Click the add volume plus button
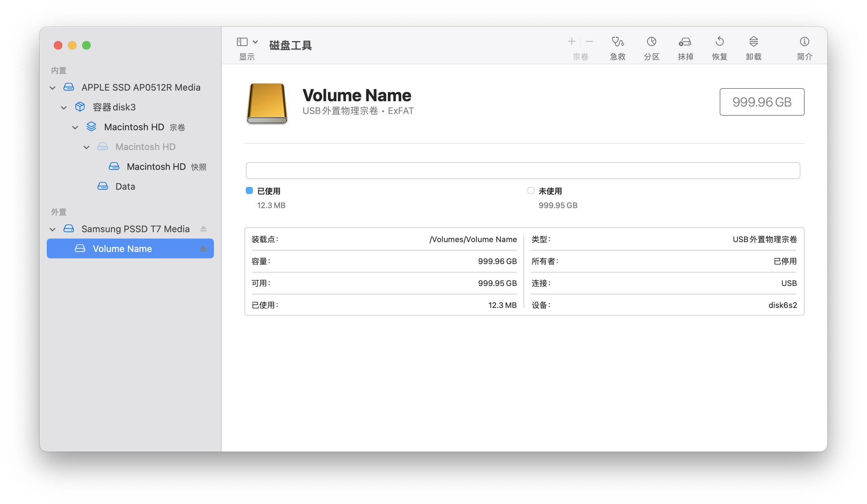867x504 pixels. coord(572,42)
